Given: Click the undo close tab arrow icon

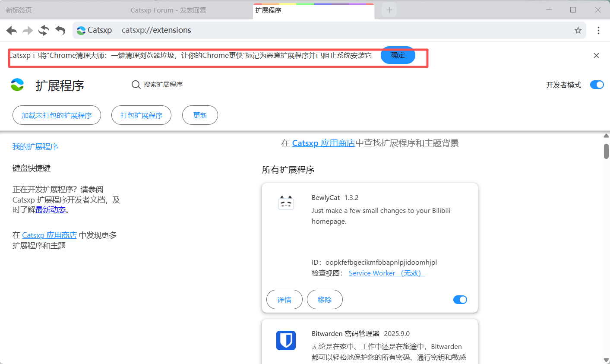Looking at the screenshot, I should point(60,30).
